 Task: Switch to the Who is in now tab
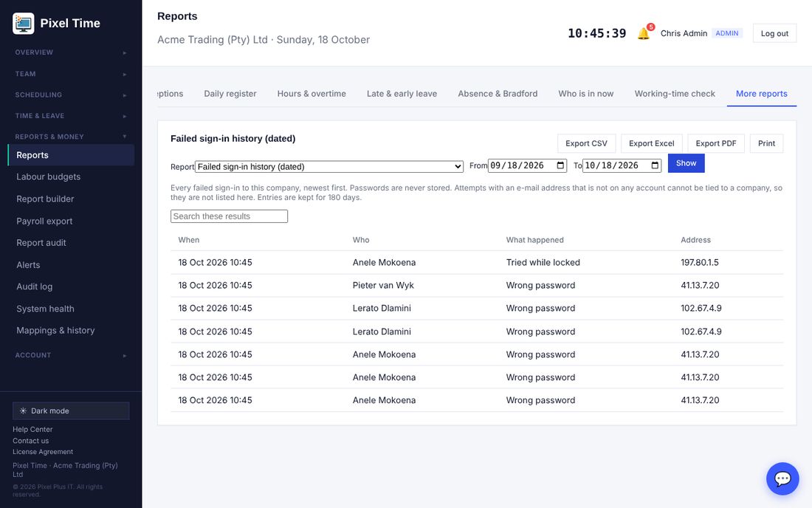[x=585, y=94]
